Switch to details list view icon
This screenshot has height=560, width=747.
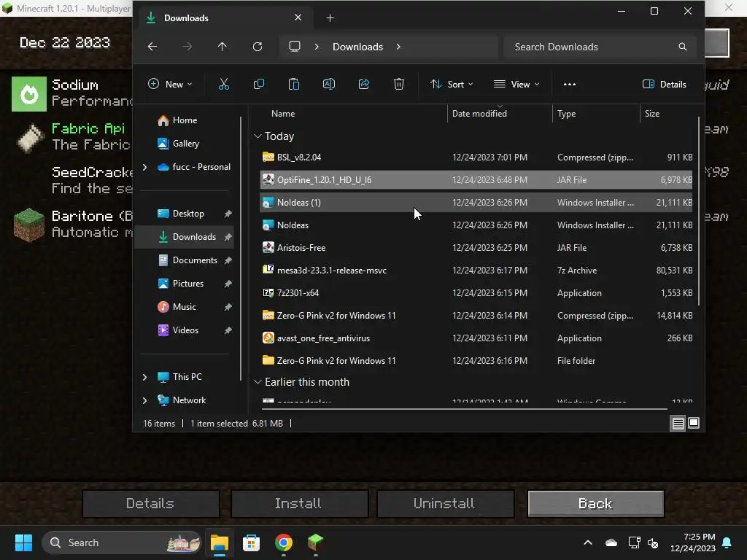tap(678, 423)
